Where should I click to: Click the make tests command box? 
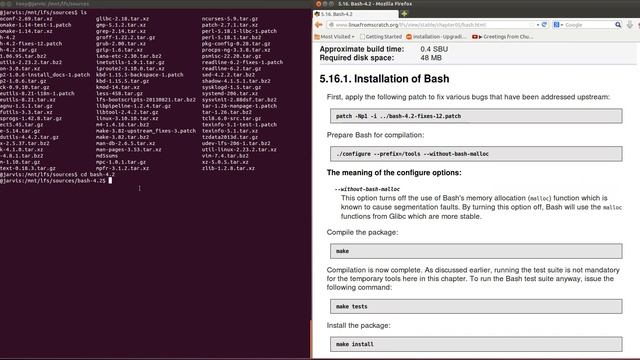(x=476, y=307)
